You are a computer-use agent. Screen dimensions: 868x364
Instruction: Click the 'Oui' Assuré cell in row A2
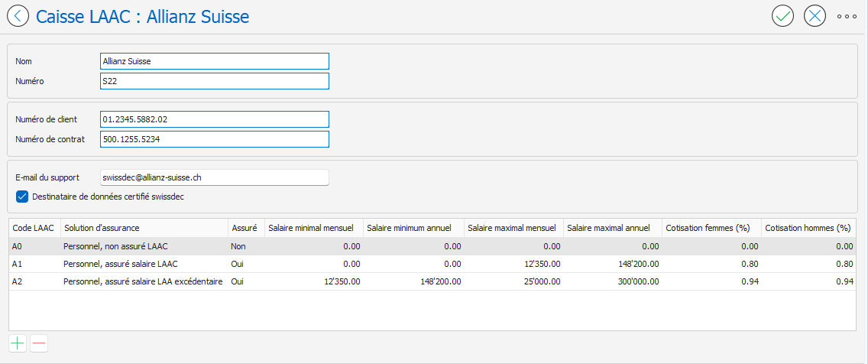pyautogui.click(x=246, y=281)
